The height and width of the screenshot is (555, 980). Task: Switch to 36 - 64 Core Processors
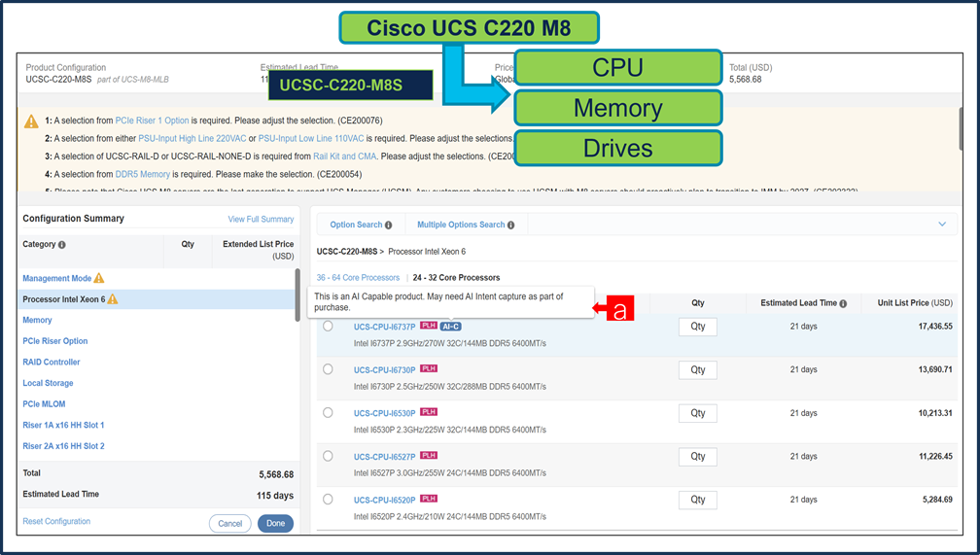click(x=358, y=278)
